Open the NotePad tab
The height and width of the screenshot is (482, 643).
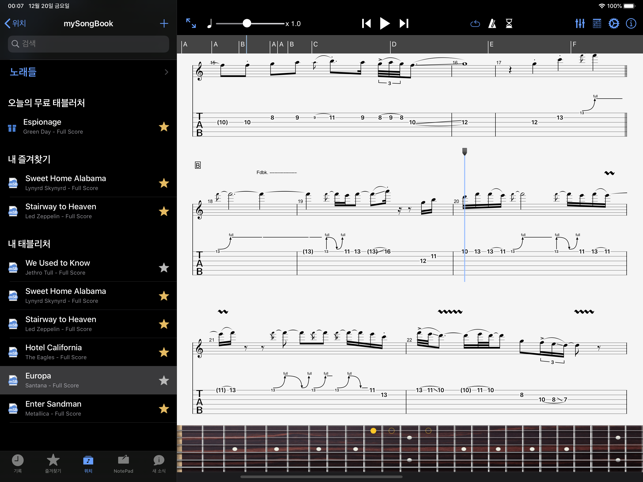[123, 464]
